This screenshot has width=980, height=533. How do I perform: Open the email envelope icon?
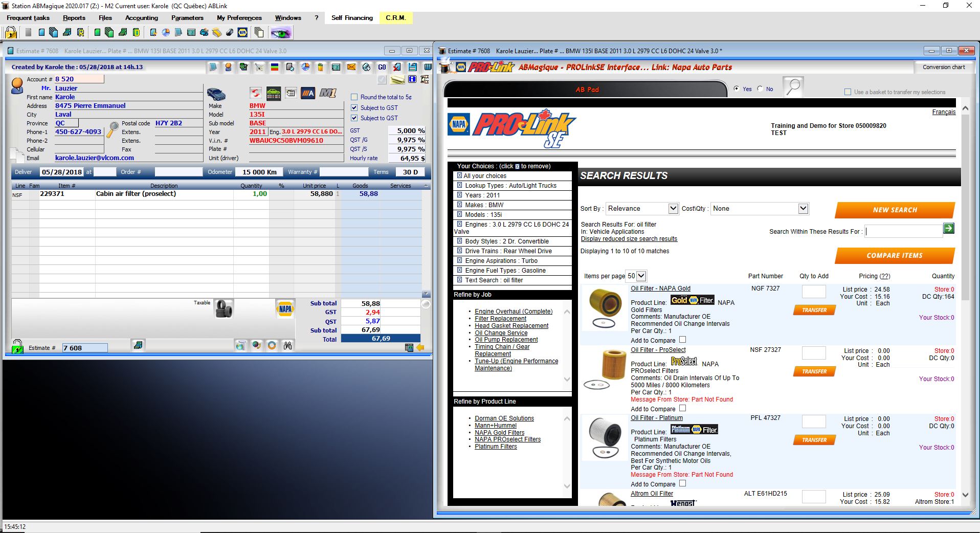click(351, 67)
